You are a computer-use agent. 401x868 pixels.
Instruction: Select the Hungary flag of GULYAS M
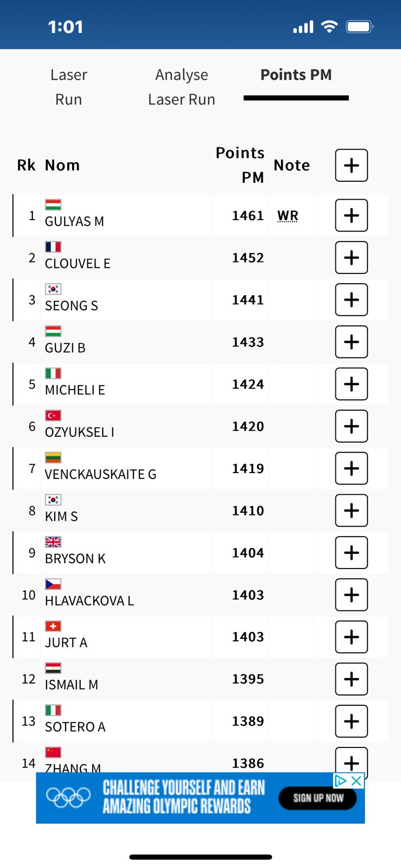tap(53, 205)
